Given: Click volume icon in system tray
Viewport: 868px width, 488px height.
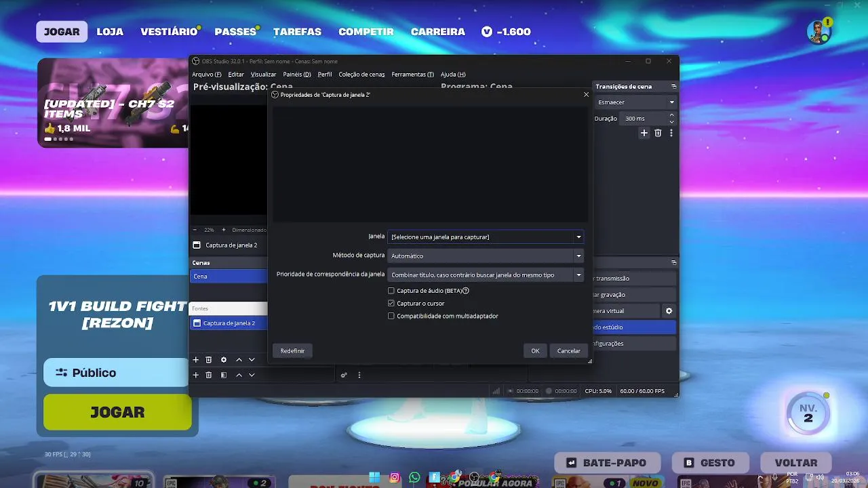Looking at the screenshot, I should point(820,477).
